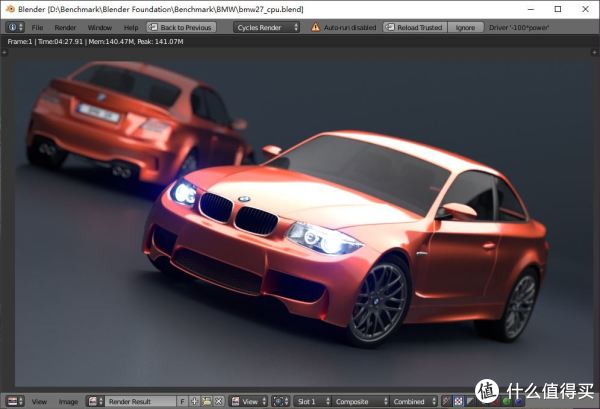This screenshot has width=600, height=409.
Task: Open the Window menu
Action: (x=99, y=28)
